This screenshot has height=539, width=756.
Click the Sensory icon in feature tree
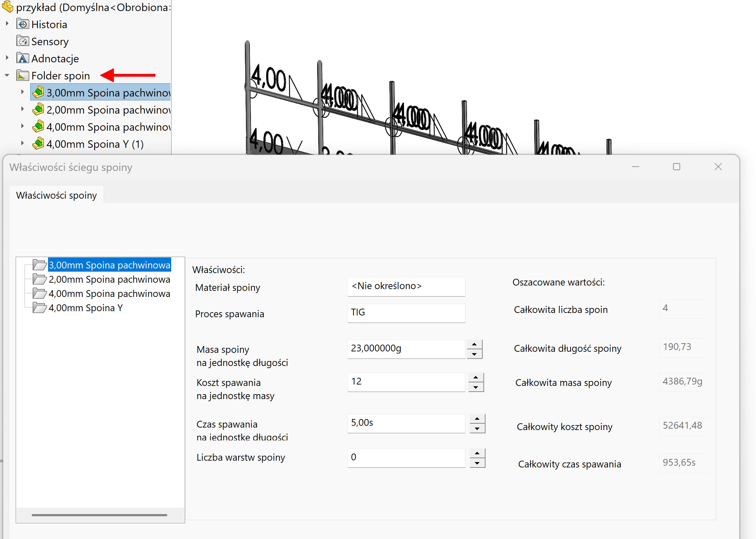[23, 41]
